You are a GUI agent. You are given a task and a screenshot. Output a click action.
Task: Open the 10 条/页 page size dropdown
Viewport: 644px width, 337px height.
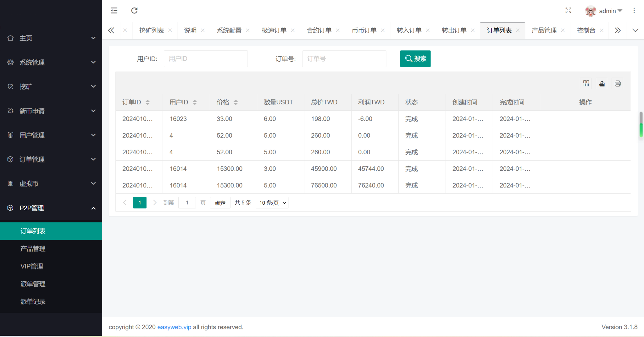272,203
